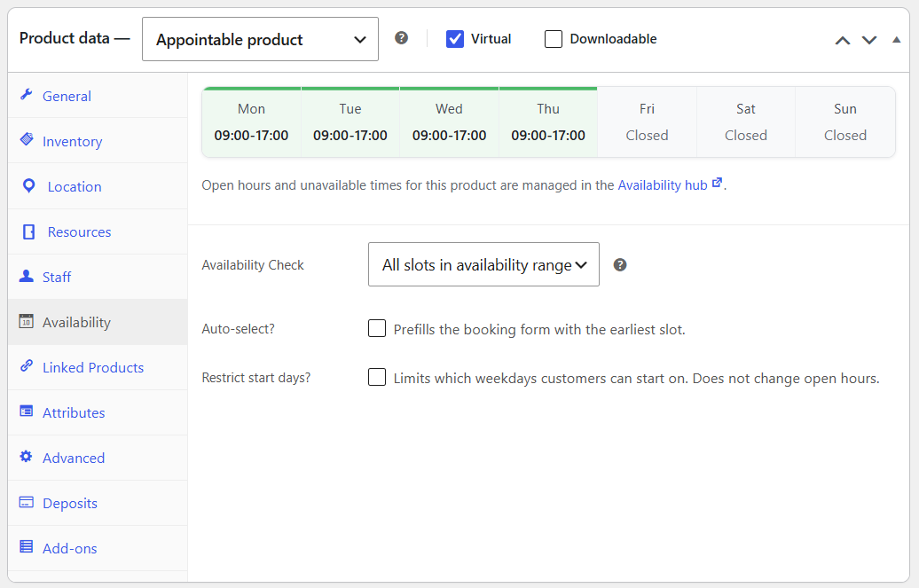Click the Thu 09:00-17:00 schedule cell

click(548, 122)
